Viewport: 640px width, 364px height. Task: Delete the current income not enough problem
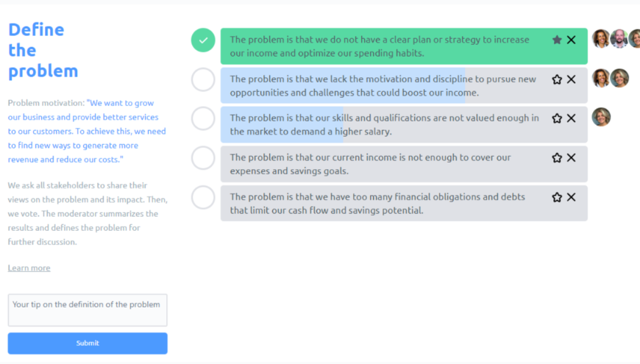572,157
